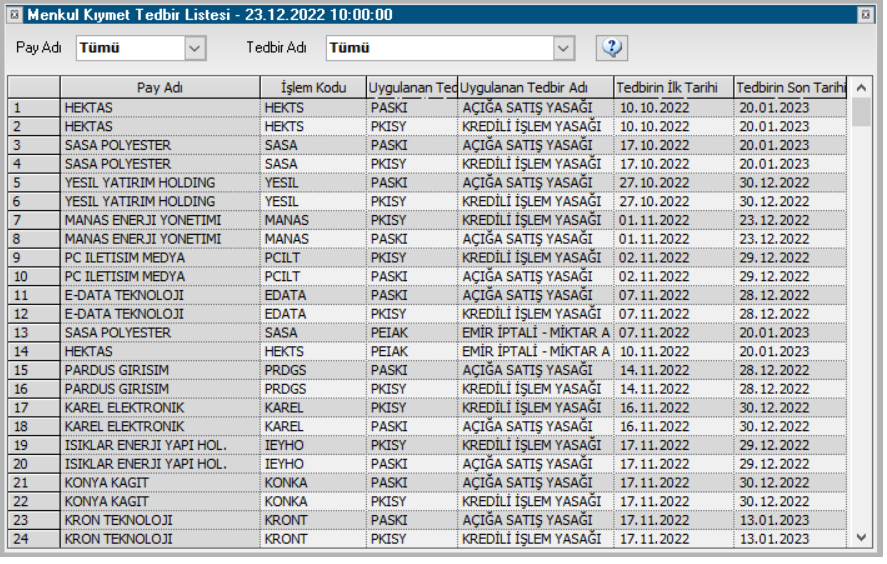The image size is (887, 564).
Task: Sort by İşlem Kodu column header
Action: coord(313,88)
